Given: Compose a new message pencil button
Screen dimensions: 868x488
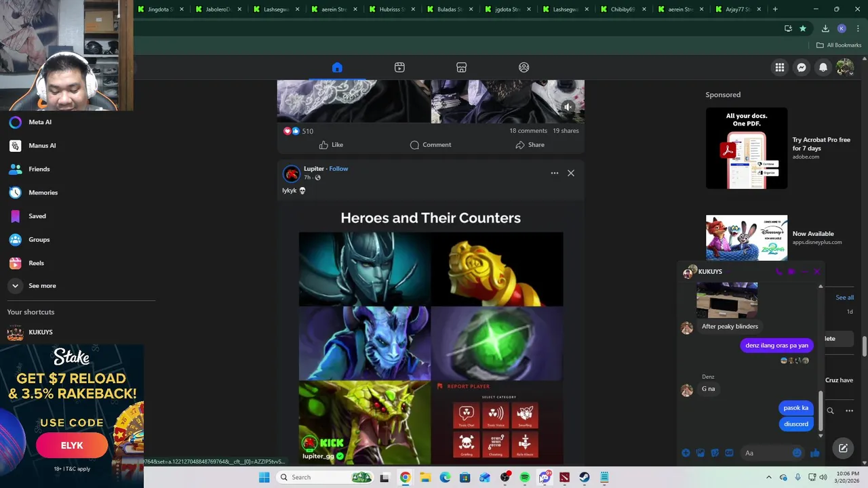Looking at the screenshot, I should point(843,448).
